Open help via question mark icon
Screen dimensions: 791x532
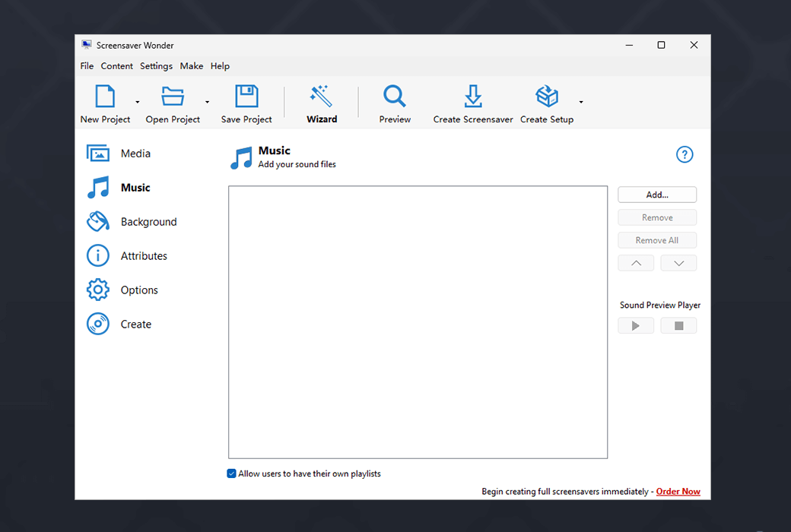pyautogui.click(x=685, y=154)
